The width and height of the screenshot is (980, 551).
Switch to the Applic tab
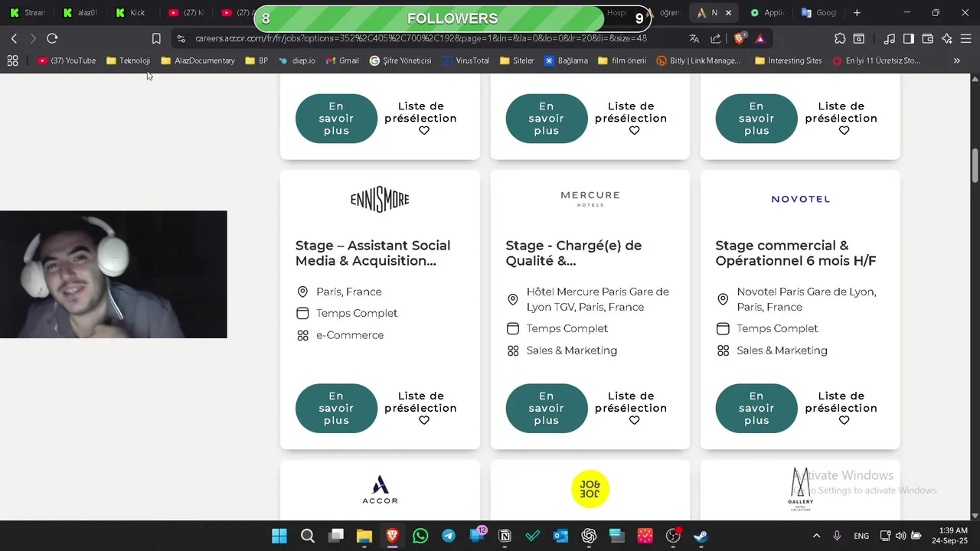click(766, 13)
